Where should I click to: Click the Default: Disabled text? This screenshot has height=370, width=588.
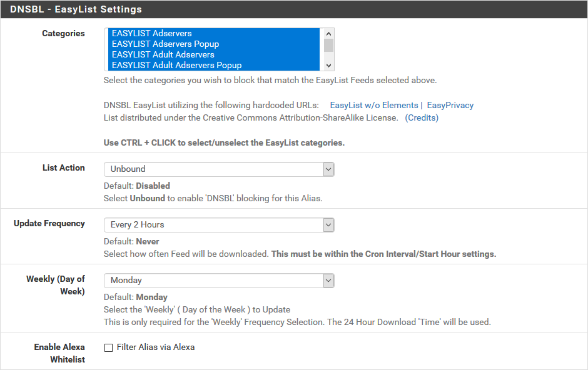point(136,186)
